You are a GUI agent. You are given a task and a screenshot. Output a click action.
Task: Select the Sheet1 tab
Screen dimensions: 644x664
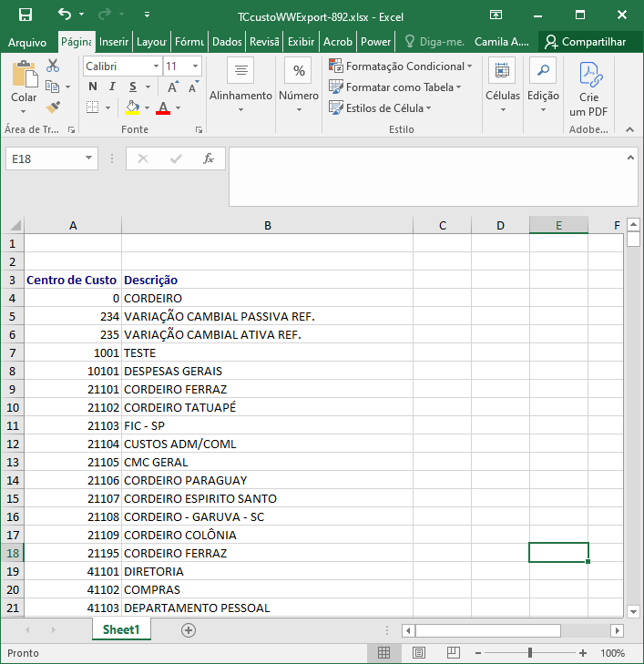pyautogui.click(x=121, y=629)
